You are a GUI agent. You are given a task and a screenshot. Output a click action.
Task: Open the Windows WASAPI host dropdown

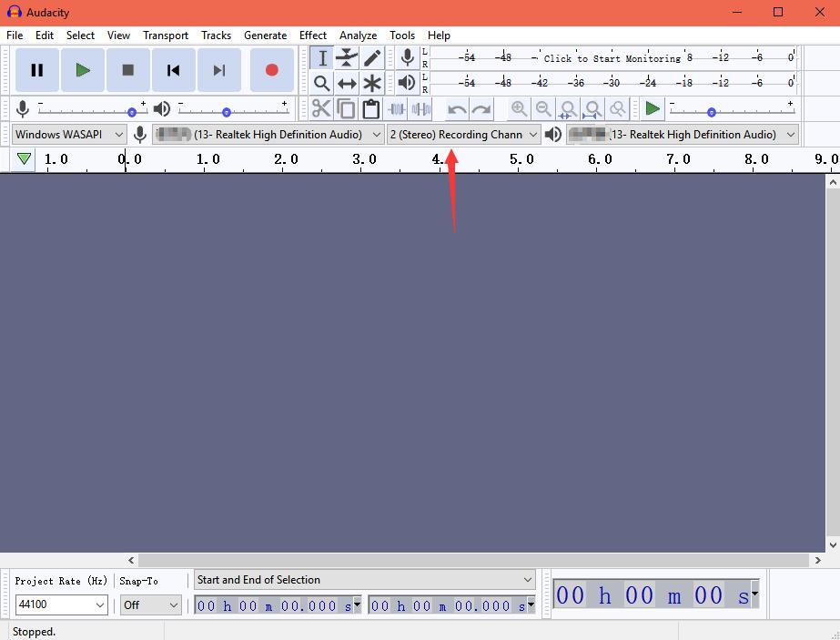pos(69,135)
